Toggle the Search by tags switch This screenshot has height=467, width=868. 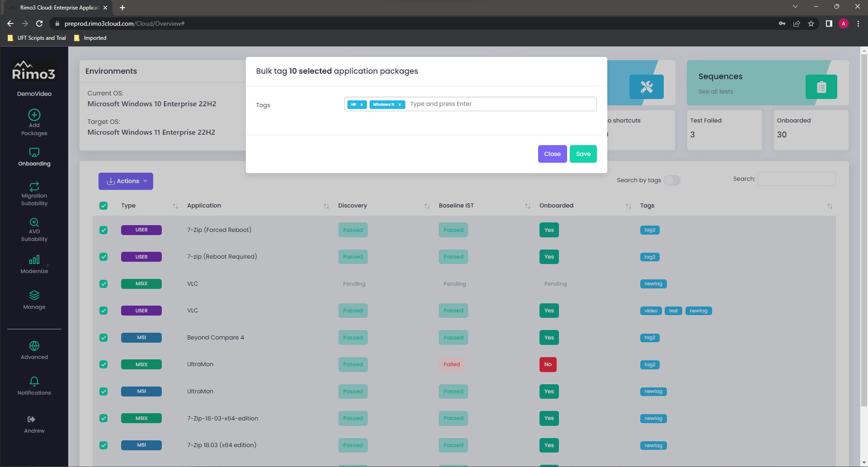pyautogui.click(x=671, y=180)
